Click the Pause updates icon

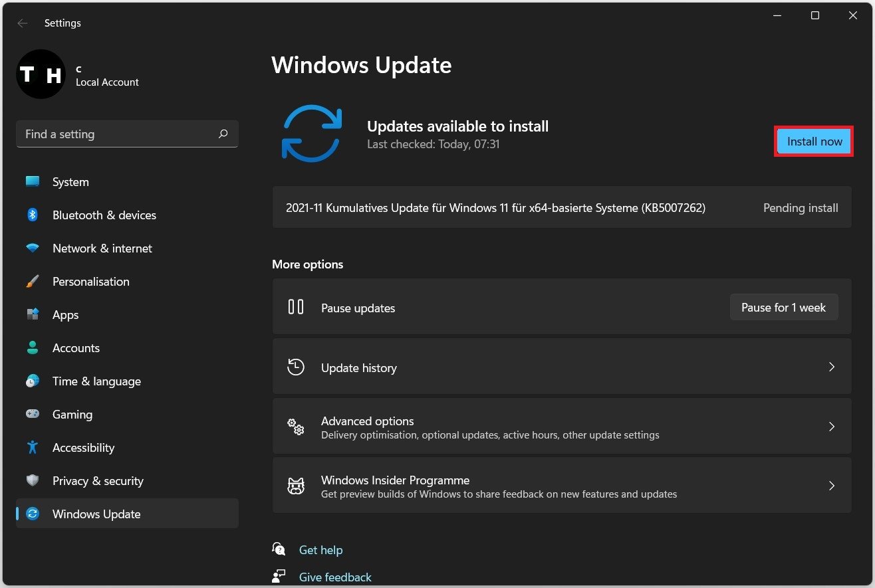tap(296, 307)
